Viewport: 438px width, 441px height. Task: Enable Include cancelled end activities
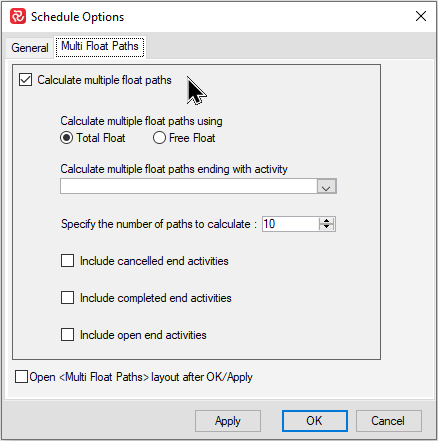pyautogui.click(x=67, y=261)
